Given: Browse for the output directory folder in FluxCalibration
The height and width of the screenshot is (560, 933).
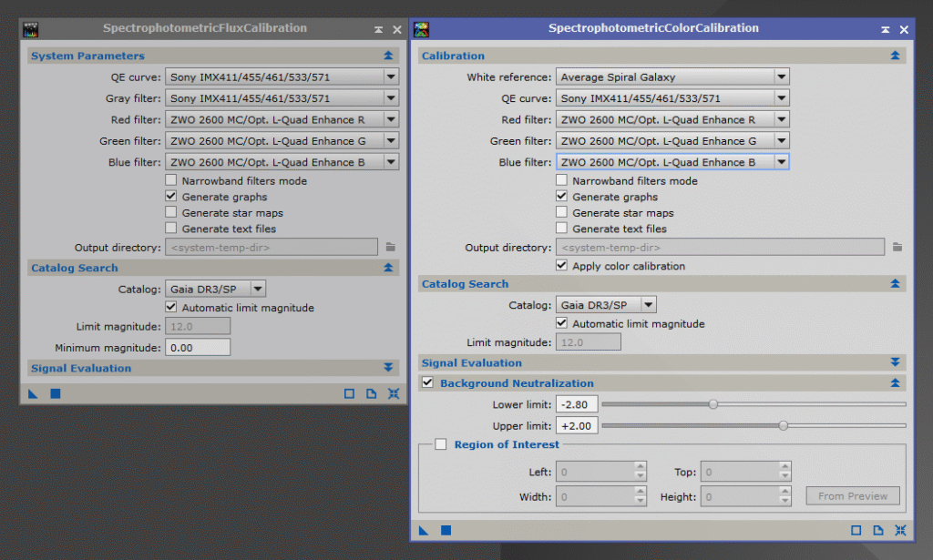Looking at the screenshot, I should click(390, 247).
